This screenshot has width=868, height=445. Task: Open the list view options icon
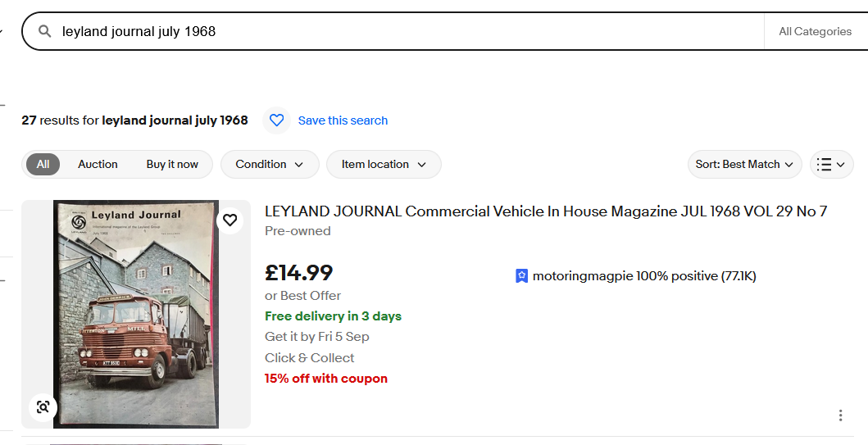831,164
